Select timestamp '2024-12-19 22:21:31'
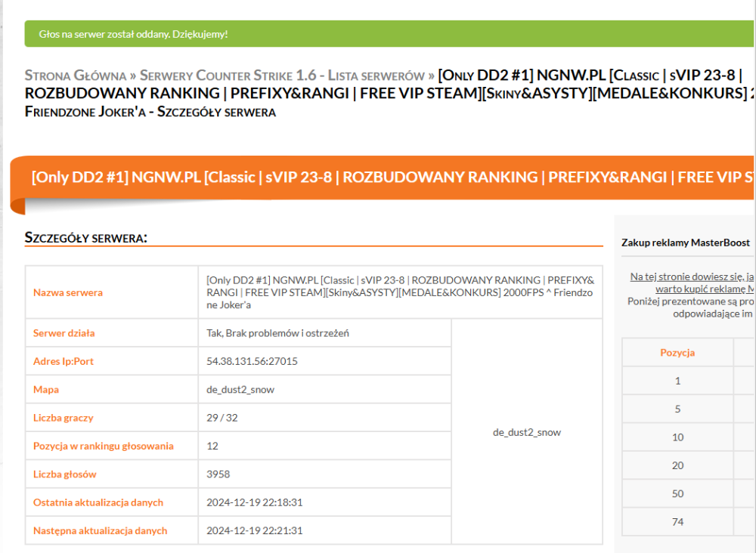756x553 pixels. click(x=254, y=530)
